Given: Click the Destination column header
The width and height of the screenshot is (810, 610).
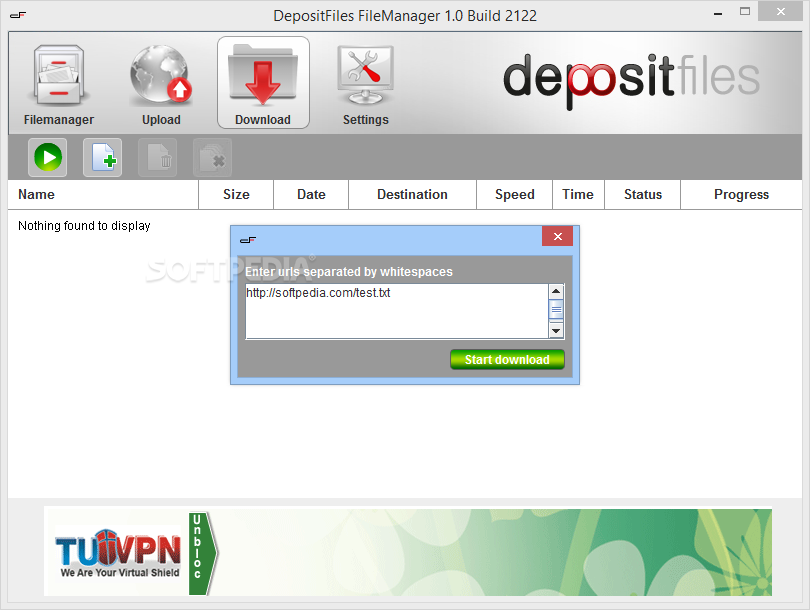Looking at the screenshot, I should tap(412, 195).
